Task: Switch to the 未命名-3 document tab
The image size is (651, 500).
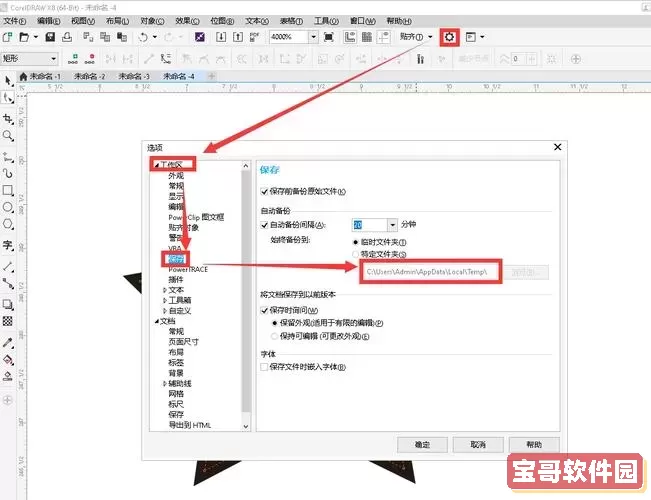Action: [134, 76]
